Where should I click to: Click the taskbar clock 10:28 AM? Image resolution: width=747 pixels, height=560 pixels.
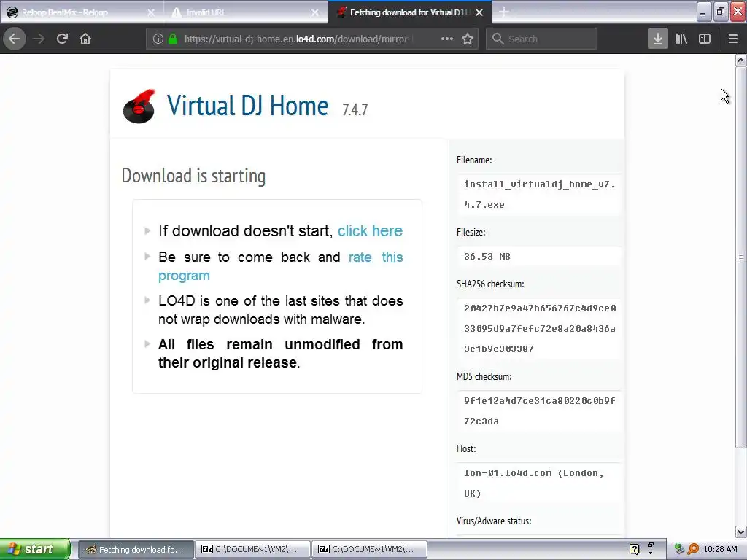tap(720, 549)
